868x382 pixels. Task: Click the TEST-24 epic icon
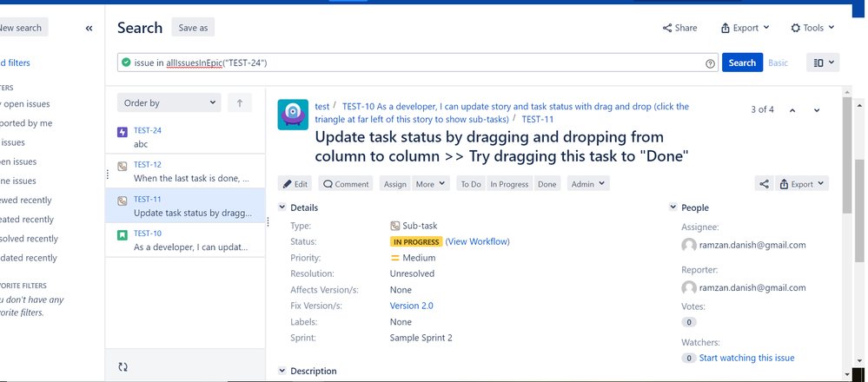(123, 132)
